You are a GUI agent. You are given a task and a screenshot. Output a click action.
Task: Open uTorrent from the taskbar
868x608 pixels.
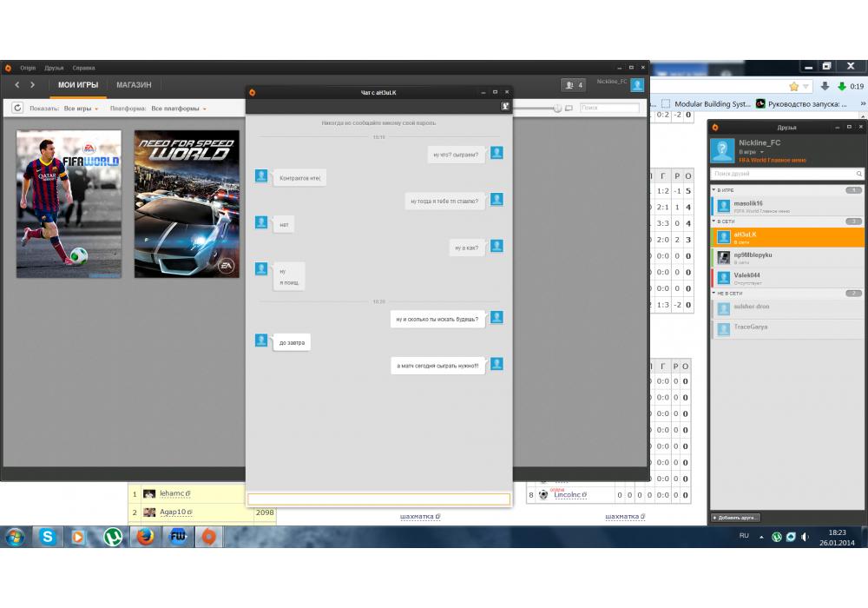pos(113,537)
